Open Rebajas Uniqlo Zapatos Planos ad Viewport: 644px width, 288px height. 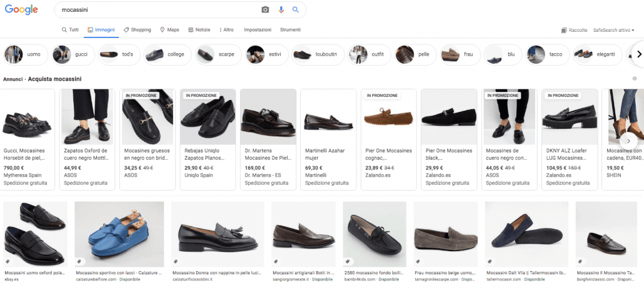coord(208,139)
